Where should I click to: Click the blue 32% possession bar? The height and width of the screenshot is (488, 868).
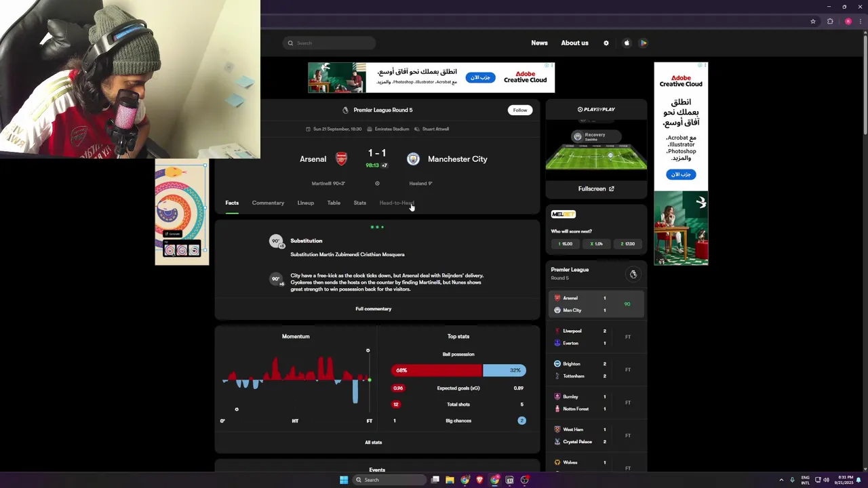[x=505, y=370]
